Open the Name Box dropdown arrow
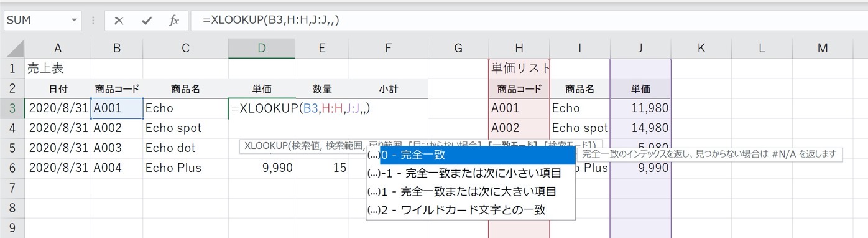868x238 pixels. 75,21
